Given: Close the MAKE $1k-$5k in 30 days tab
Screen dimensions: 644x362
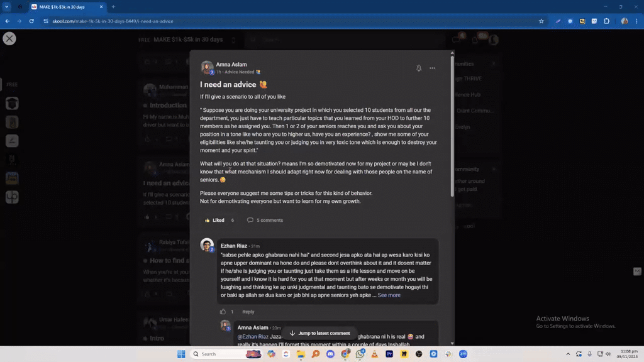Looking at the screenshot, I should 101,7.
